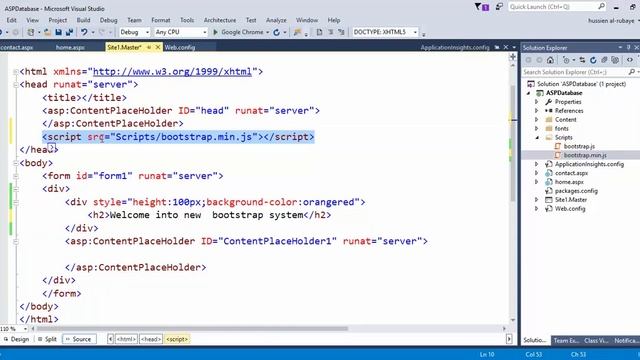This screenshot has height=360, width=640.
Task: Collapse the html tag outlining region
Action: (16, 71)
